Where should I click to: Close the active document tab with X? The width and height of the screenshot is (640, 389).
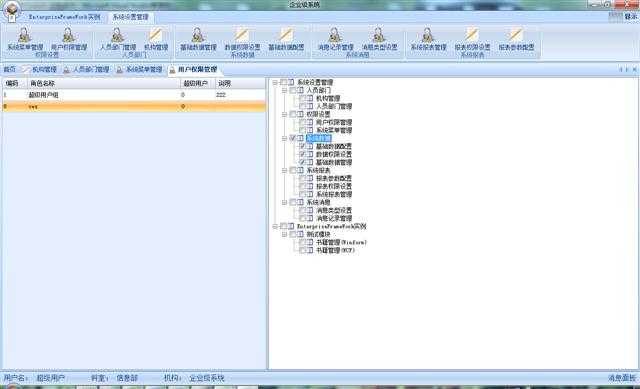coord(635,70)
